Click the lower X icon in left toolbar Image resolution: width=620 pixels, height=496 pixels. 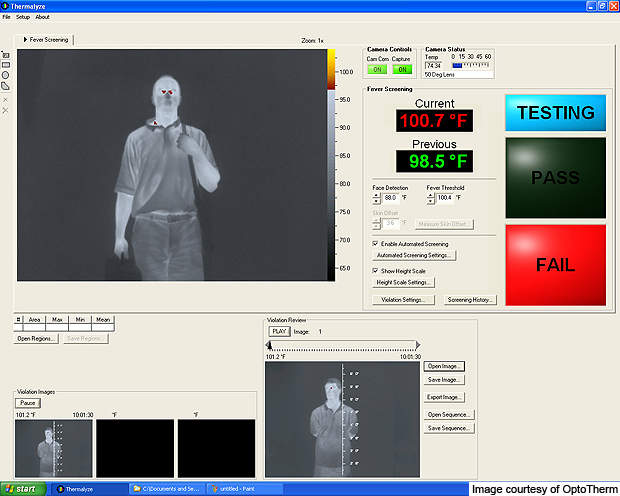coord(6,109)
